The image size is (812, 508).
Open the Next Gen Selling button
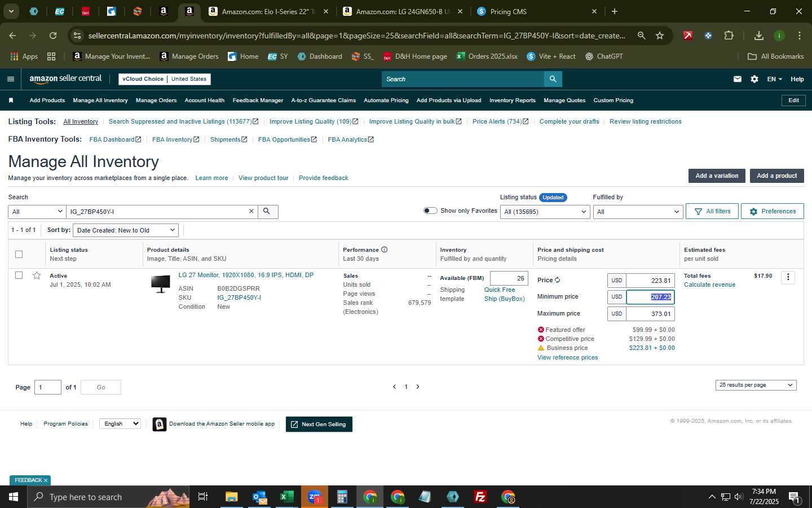coord(319,424)
